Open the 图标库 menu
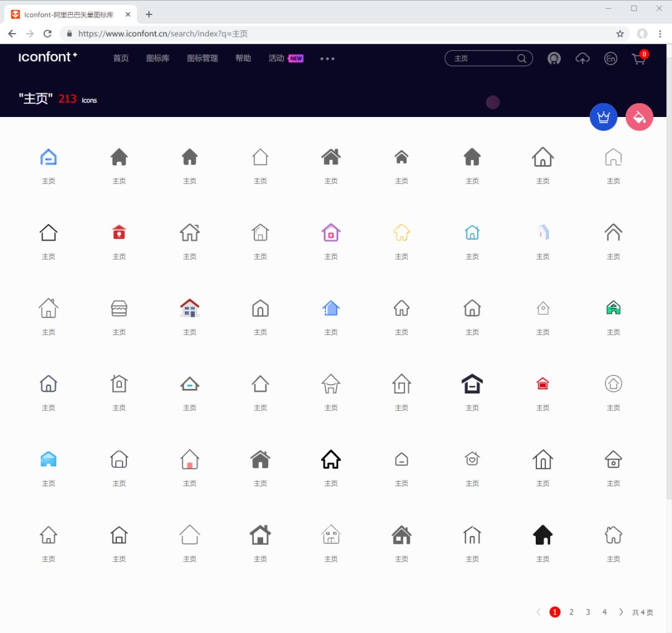Image resolution: width=672 pixels, height=633 pixels. tap(157, 59)
